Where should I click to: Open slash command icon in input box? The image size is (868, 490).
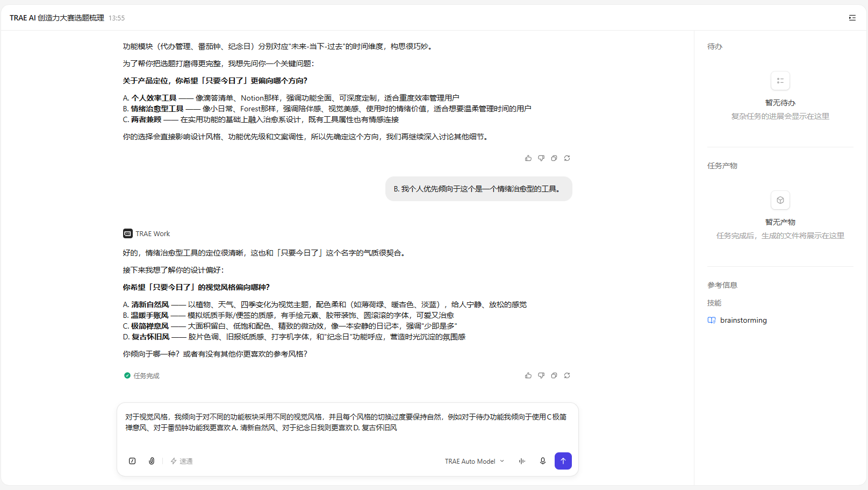point(132,461)
